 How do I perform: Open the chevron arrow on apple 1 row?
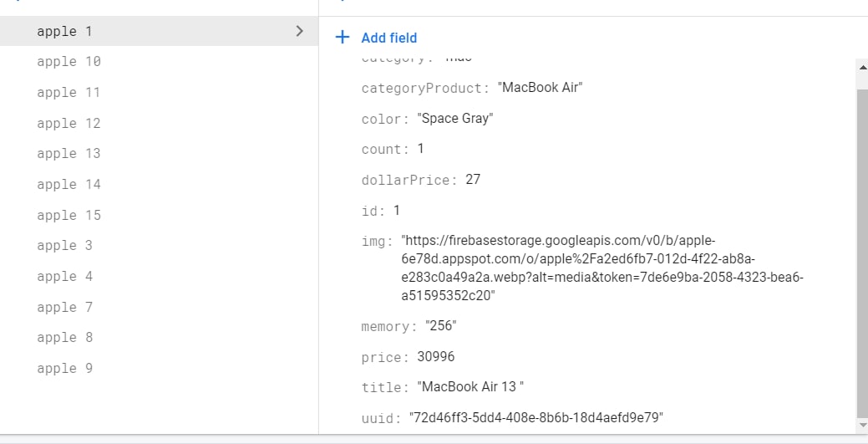tap(299, 31)
